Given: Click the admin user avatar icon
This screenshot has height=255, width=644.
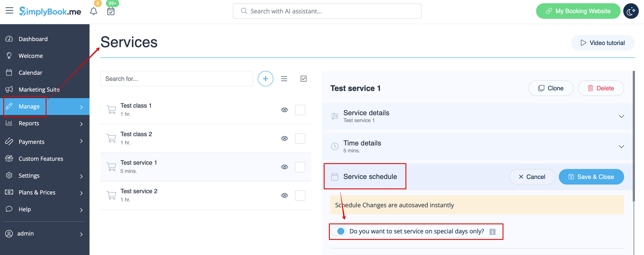Looking at the screenshot, I should point(9,234).
